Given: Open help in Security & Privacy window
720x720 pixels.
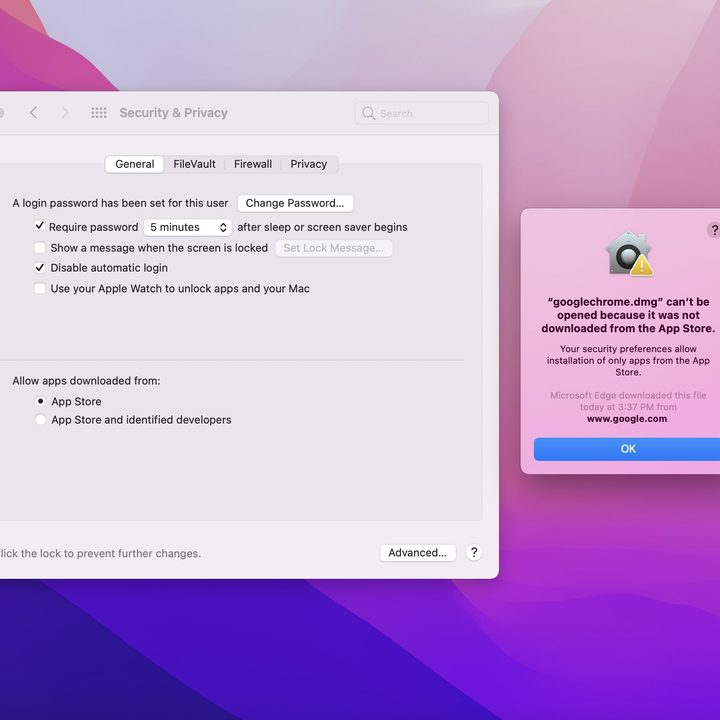Looking at the screenshot, I should [474, 552].
